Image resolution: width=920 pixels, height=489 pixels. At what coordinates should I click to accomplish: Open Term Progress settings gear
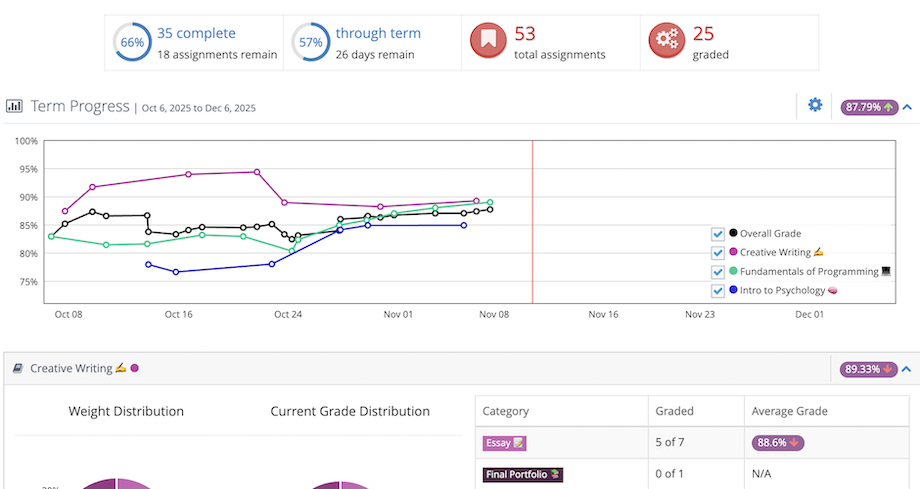(x=815, y=105)
